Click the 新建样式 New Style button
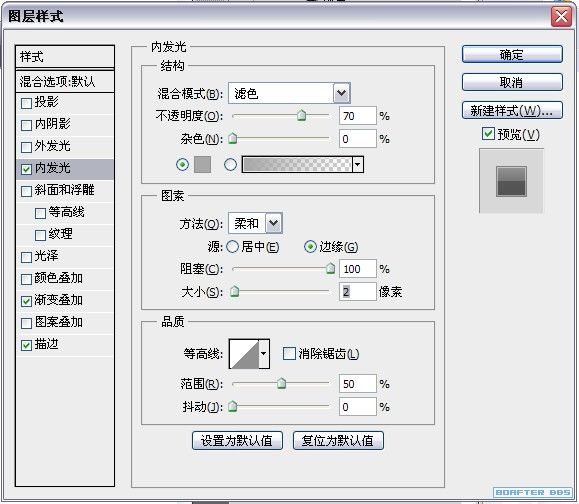579x504 pixels. [x=512, y=110]
